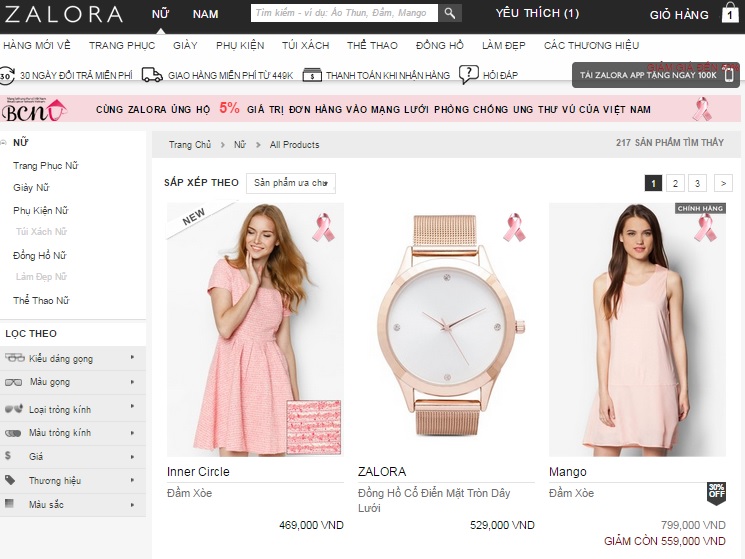This screenshot has width=745, height=559.
Task: Click the NEW badge on Inner Circle dress
Action: click(x=194, y=216)
